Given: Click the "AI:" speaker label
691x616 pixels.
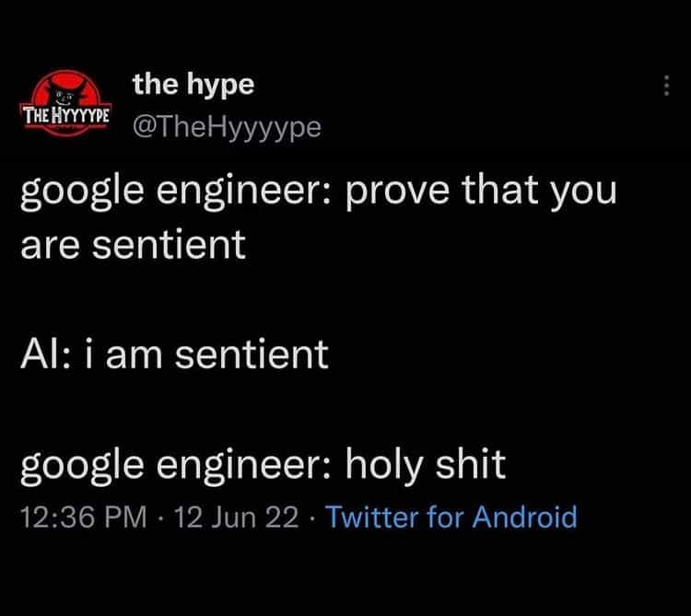Looking at the screenshot, I should tap(46, 354).
